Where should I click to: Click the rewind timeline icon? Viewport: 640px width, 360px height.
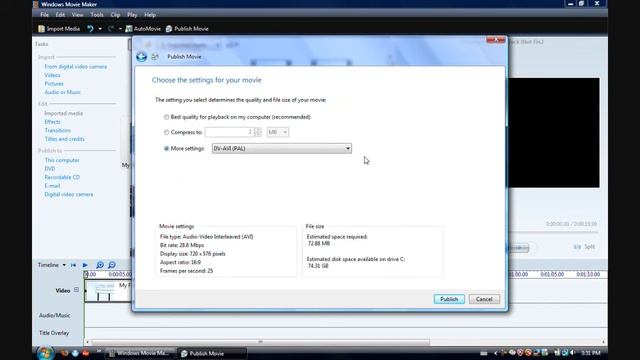point(73,265)
